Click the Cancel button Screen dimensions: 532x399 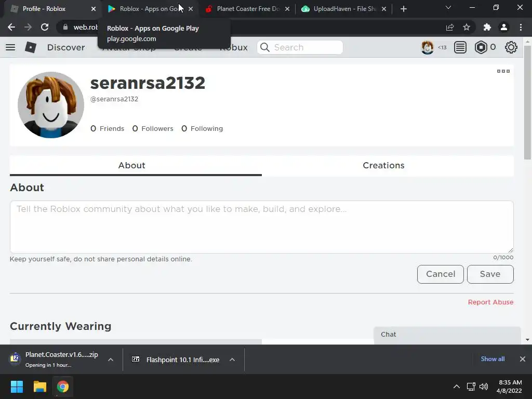(441, 274)
